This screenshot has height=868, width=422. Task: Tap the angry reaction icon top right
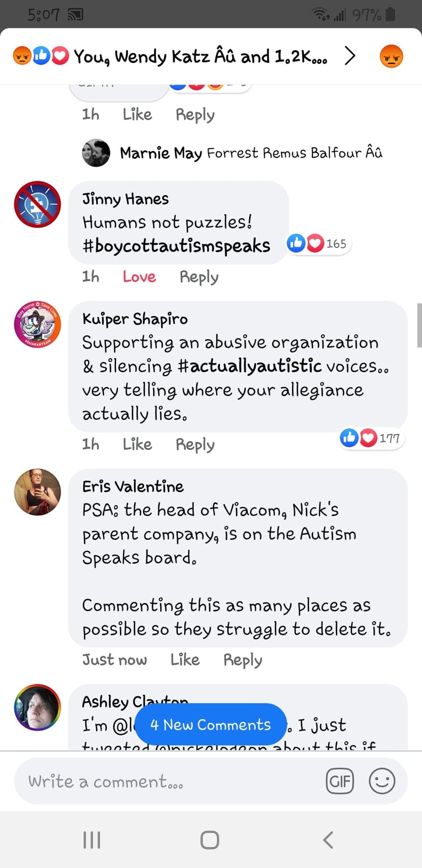pyautogui.click(x=391, y=57)
